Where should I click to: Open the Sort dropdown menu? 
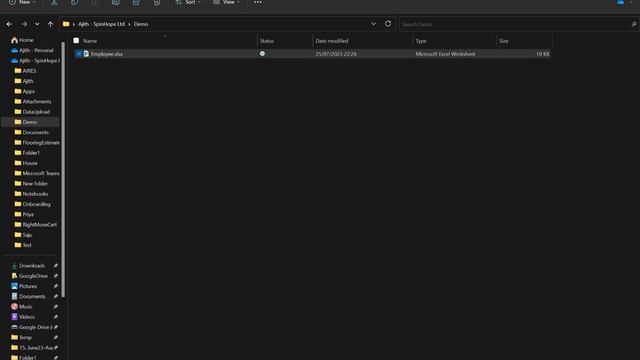(188, 2)
